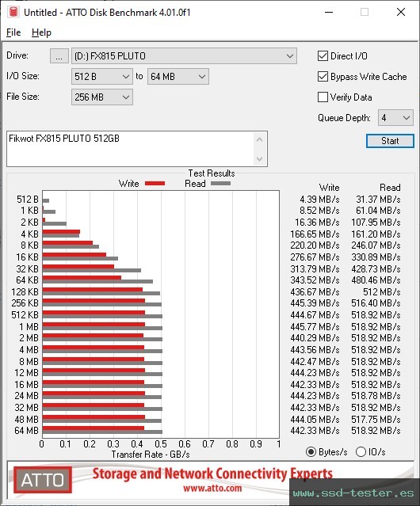Click the Read column header in results
Viewport: 420px width, 506px height.
[390, 188]
